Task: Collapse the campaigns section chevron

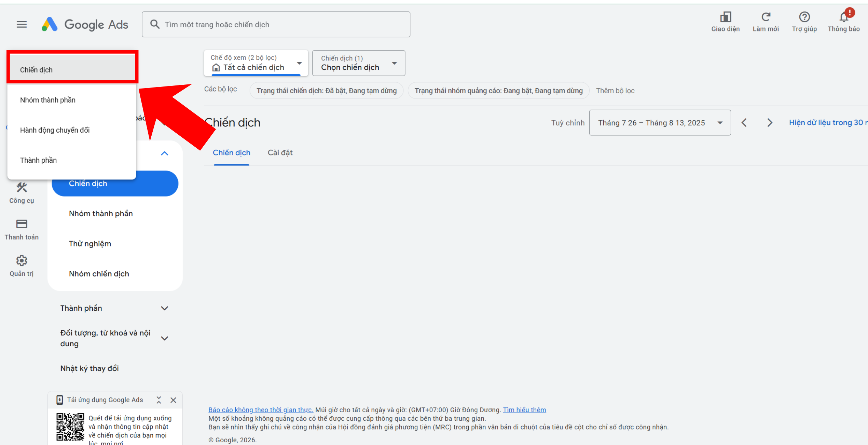Action: click(164, 153)
